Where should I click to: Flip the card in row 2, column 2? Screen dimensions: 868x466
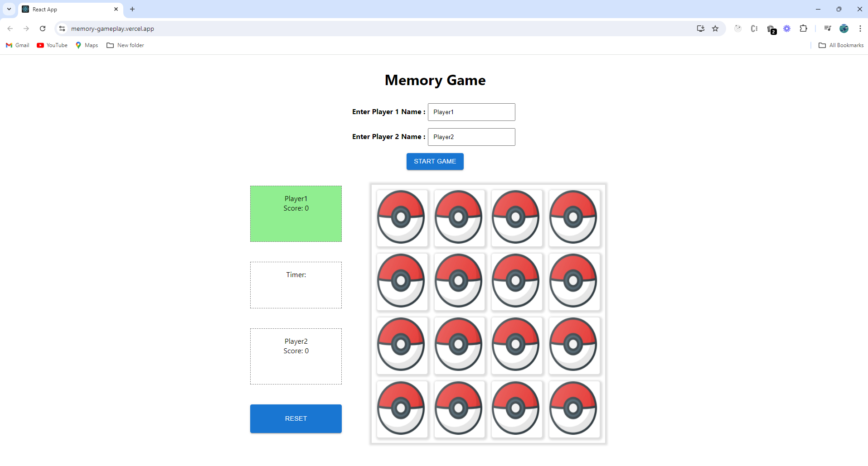(460, 282)
